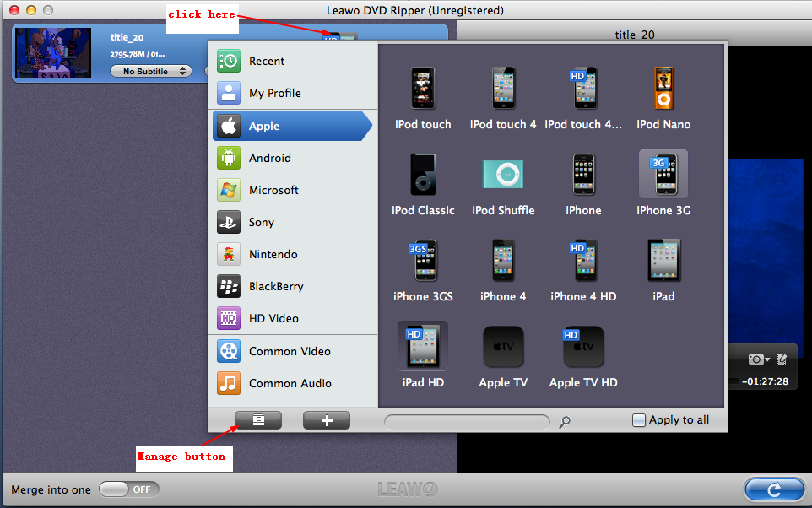The width and height of the screenshot is (812, 508).
Task: Open the snapshot camera dropdown
Action: click(759, 359)
